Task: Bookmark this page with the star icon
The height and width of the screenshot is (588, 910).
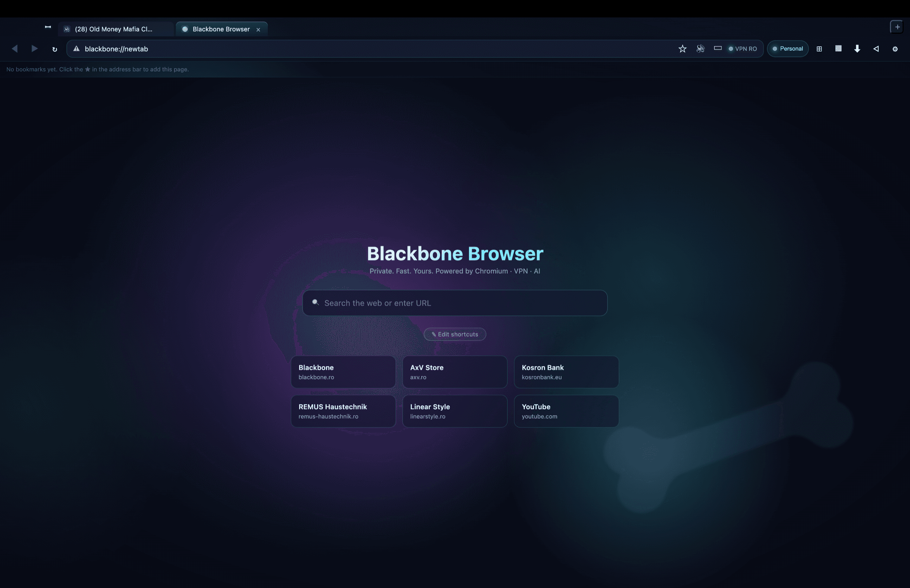Action: [682, 49]
